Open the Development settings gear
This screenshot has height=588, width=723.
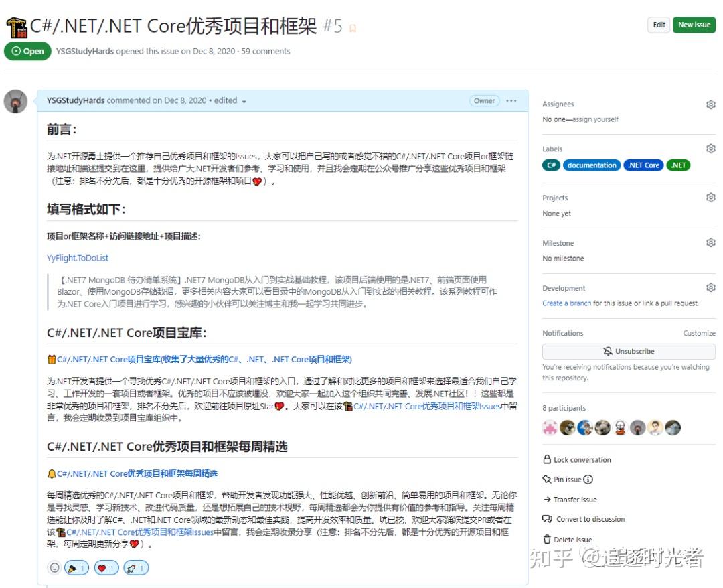(710, 287)
